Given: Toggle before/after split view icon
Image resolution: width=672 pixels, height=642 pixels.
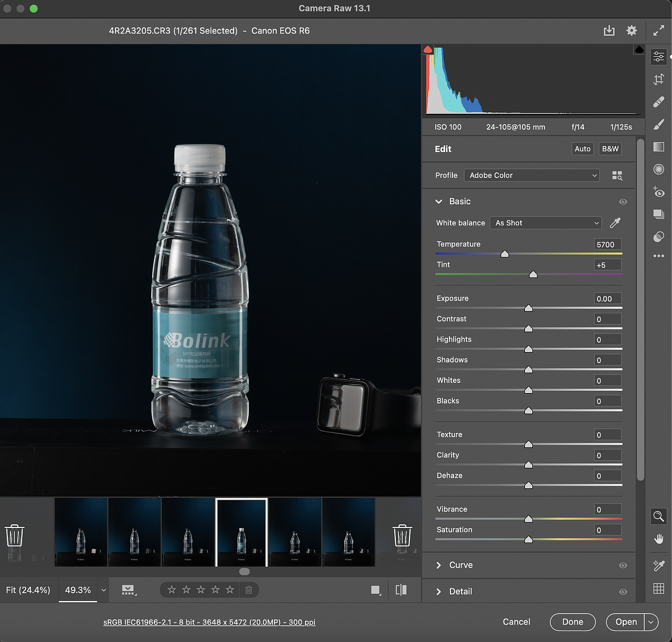Looking at the screenshot, I should pos(401,590).
